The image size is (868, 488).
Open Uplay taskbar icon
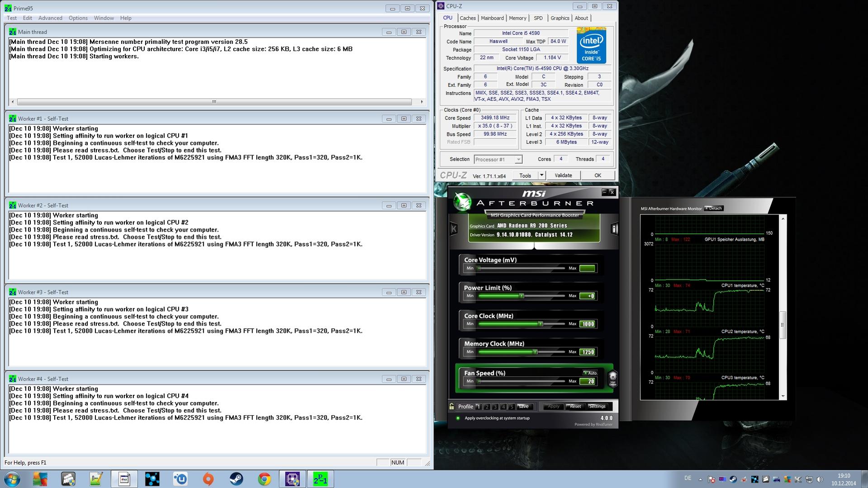(x=180, y=479)
